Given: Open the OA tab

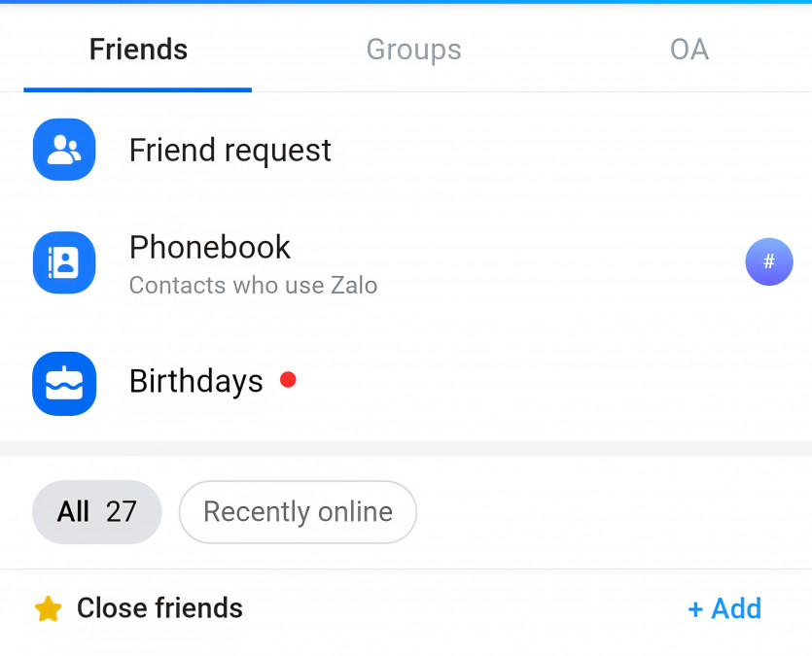Looking at the screenshot, I should point(689,50).
